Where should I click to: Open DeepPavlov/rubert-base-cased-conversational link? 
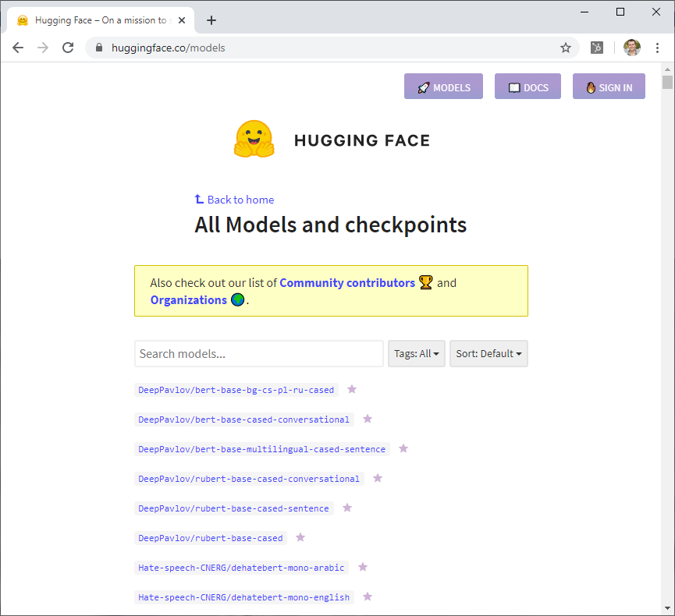tap(249, 479)
